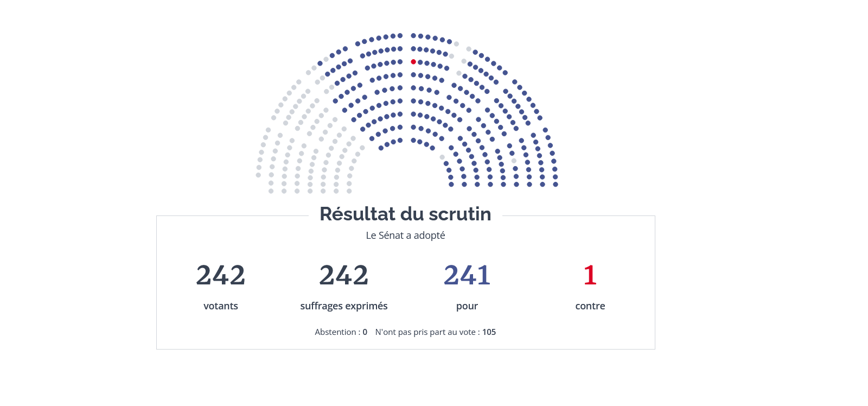Viewport: 868px width, 406px height.
Task: Click the red 1 "contre" count
Action: (x=590, y=275)
